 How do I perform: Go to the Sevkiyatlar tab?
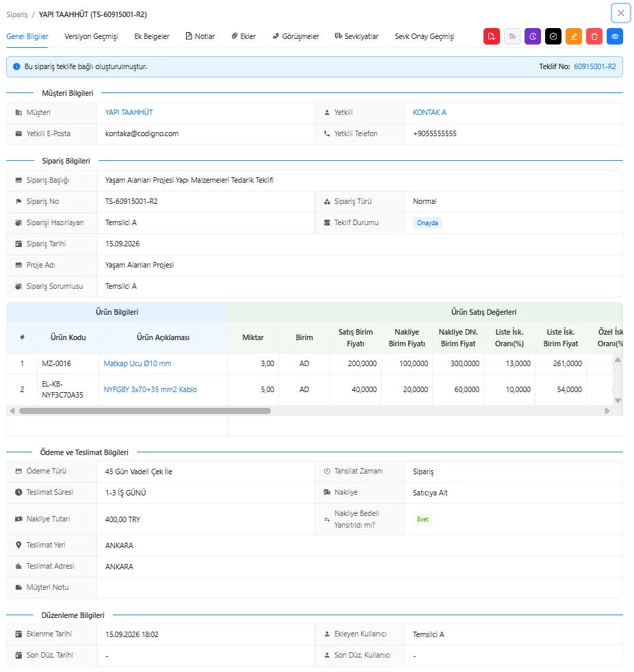pyautogui.click(x=356, y=36)
